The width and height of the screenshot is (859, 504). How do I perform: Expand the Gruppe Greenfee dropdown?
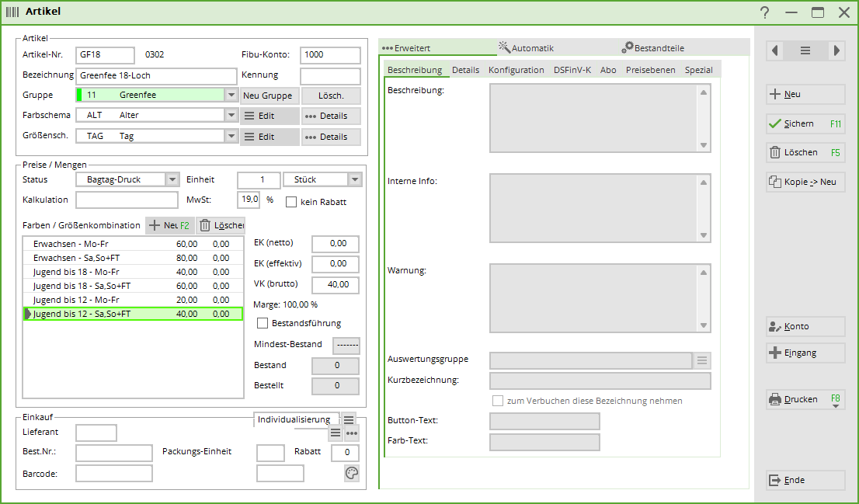tap(231, 96)
